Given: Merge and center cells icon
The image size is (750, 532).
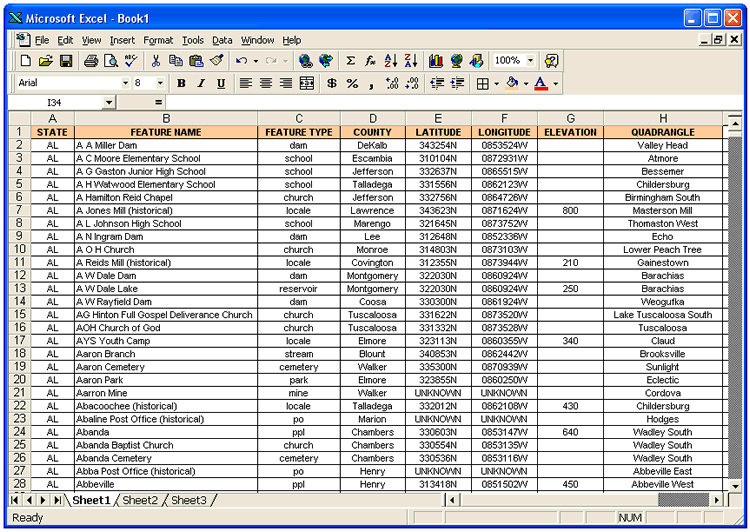Looking at the screenshot, I should coord(307,83).
